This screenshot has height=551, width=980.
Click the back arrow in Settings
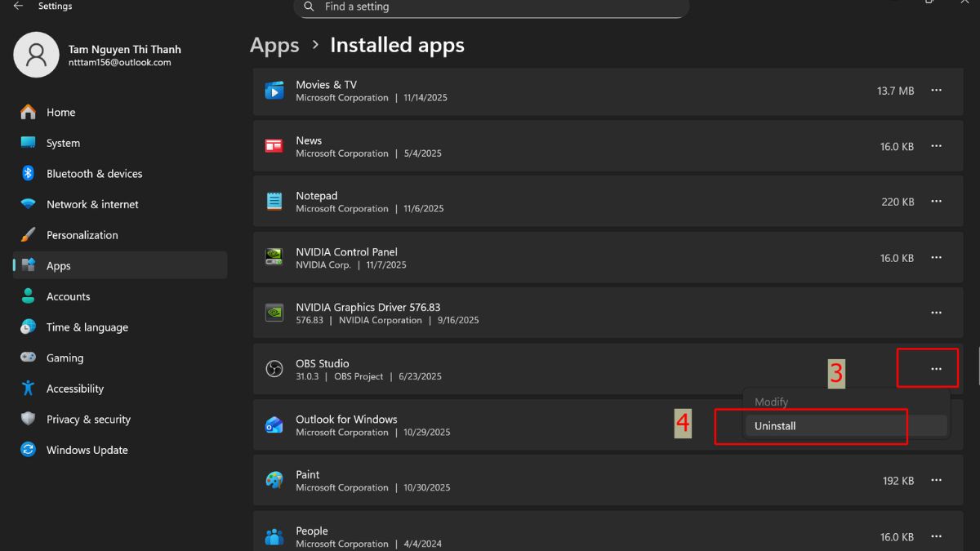point(18,7)
